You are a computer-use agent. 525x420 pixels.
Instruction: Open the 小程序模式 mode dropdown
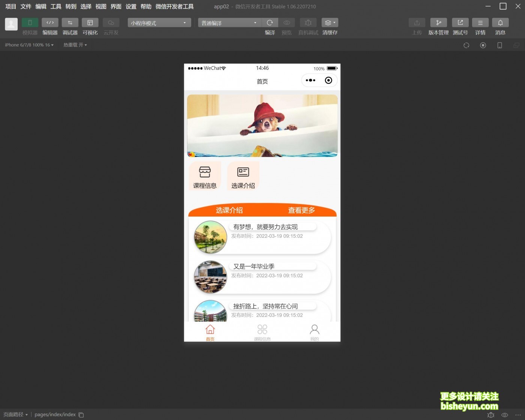[x=159, y=23]
